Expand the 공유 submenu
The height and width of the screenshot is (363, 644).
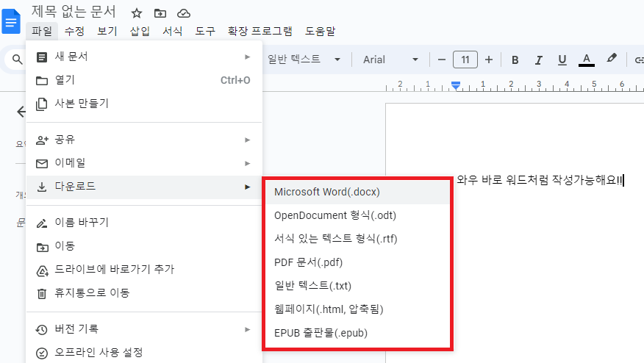tap(144, 140)
